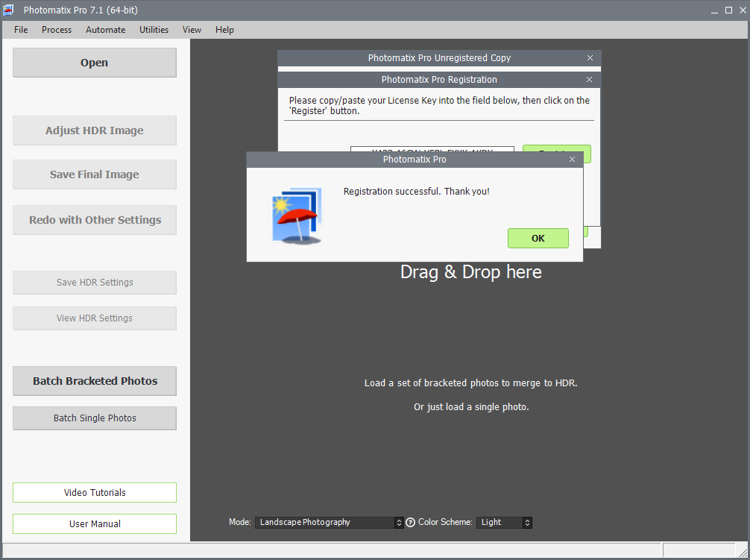
Task: Open the View menu
Action: (x=192, y=30)
